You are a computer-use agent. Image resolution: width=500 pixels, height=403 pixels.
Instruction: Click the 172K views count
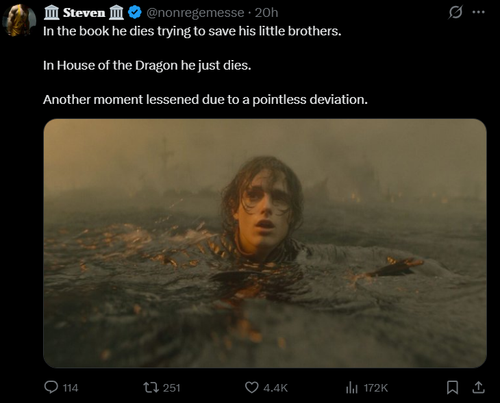[376, 388]
